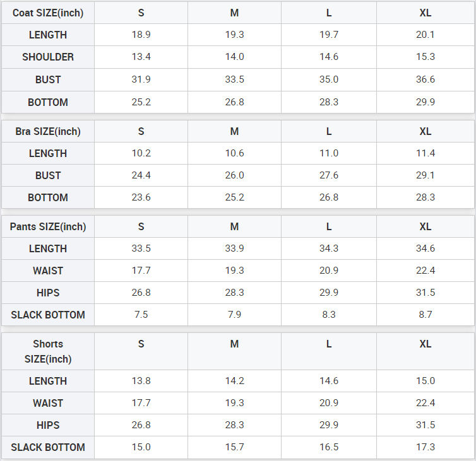This screenshot has height=461, width=476.
Task: Select the Shorts SIZE(inch) header cell
Action: [48, 351]
